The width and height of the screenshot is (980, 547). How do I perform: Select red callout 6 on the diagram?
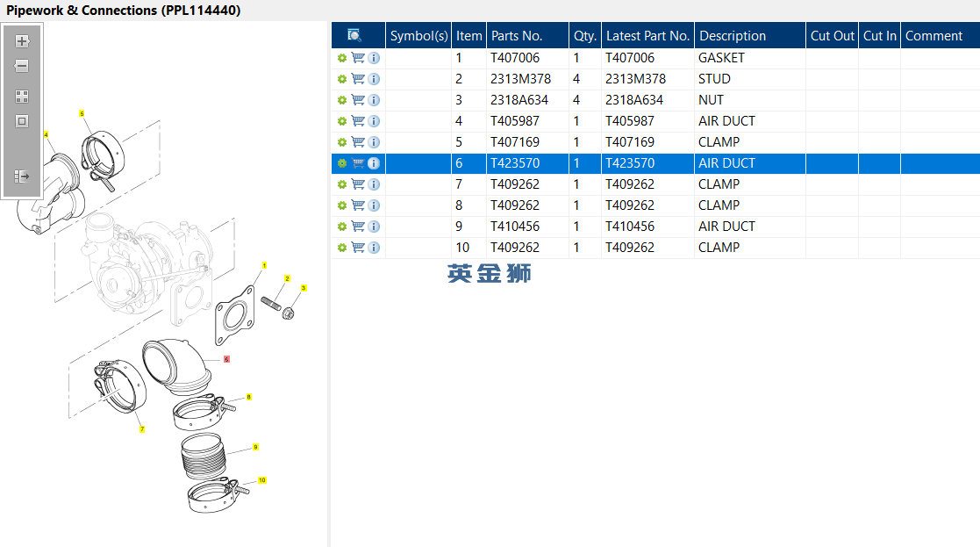227,359
